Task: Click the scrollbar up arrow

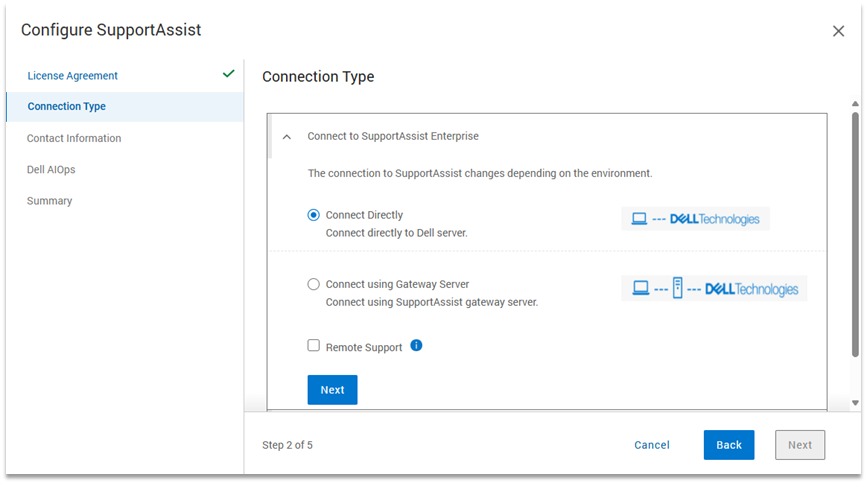Action: point(855,104)
